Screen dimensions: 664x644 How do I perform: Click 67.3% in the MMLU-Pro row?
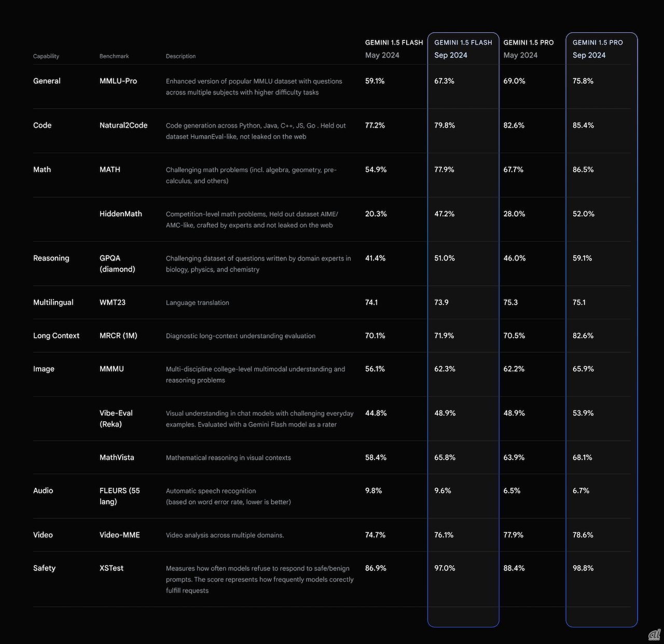(x=444, y=81)
